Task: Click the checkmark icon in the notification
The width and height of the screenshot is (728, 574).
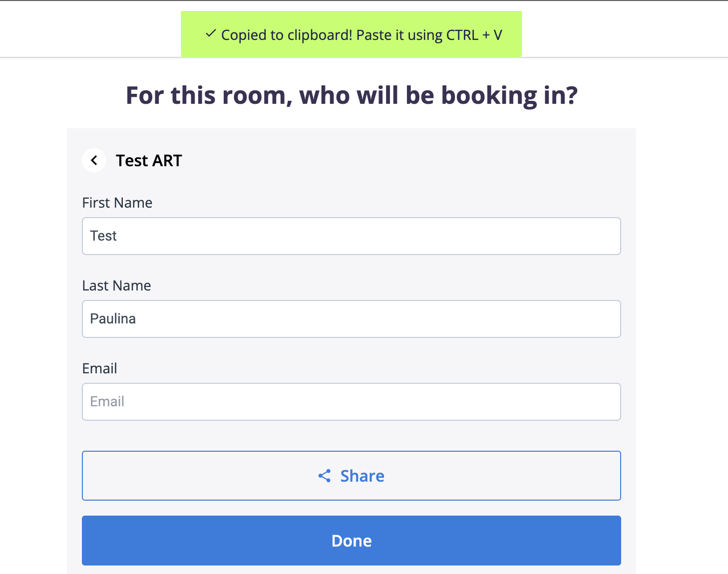Action: click(x=211, y=34)
